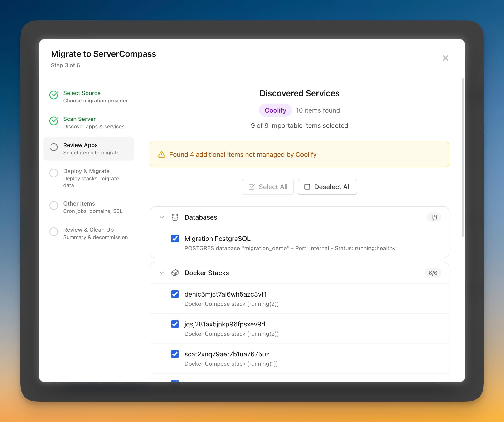The width and height of the screenshot is (504, 422).
Task: Click the 'Docker Stacks' section title
Action: click(x=207, y=273)
